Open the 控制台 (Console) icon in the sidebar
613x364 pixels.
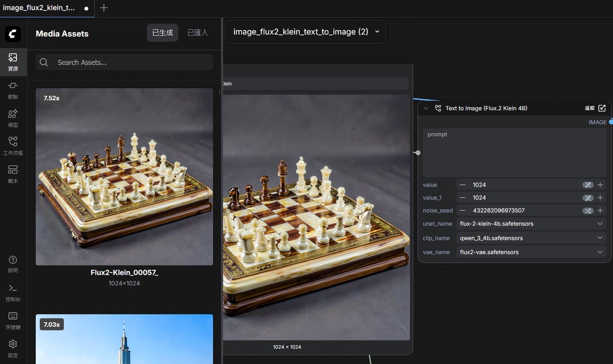13,292
